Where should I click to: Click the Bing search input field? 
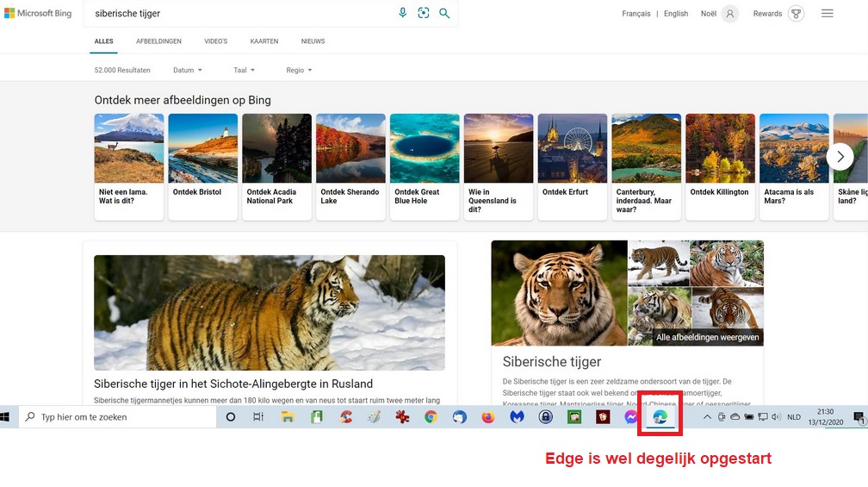(x=241, y=14)
